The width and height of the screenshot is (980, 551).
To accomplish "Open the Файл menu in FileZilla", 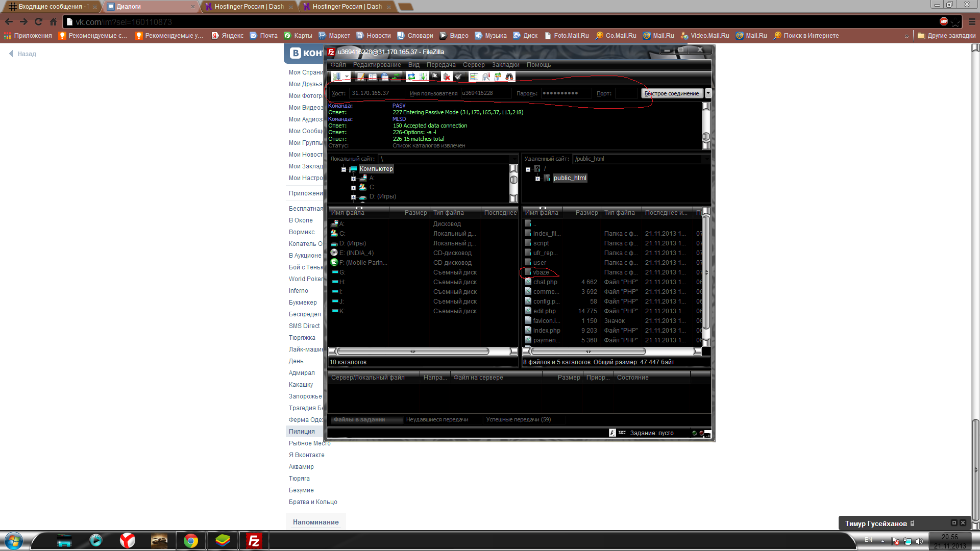I will coord(338,65).
